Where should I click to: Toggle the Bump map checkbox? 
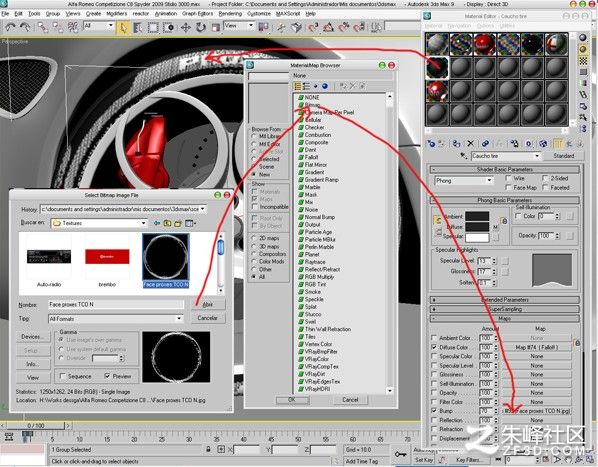[434, 411]
